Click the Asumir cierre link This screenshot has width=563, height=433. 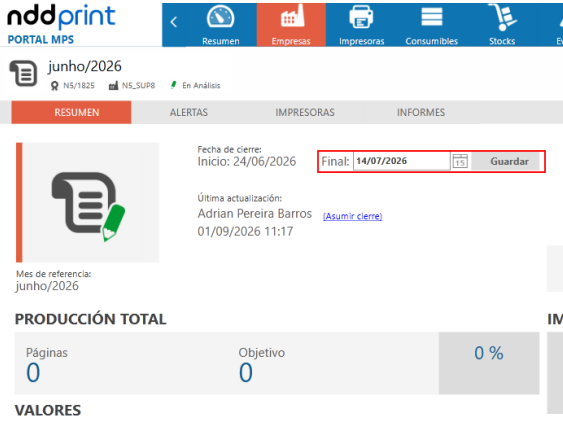(x=353, y=216)
